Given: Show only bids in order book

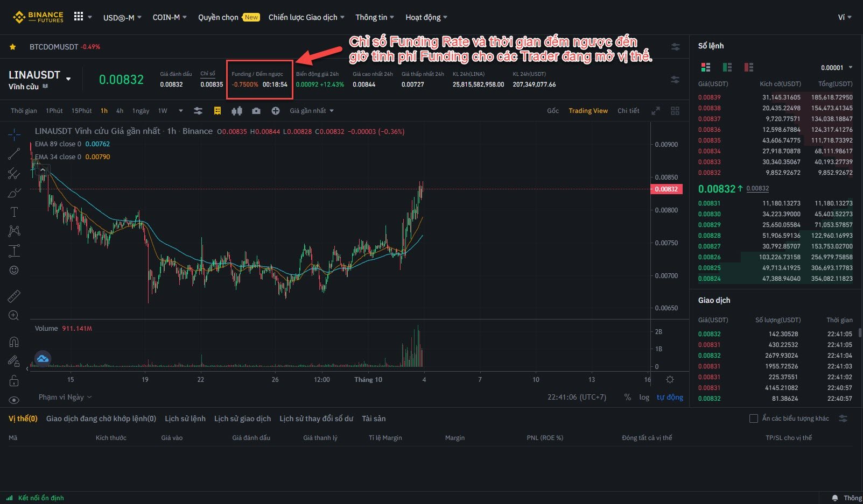Looking at the screenshot, I should coord(727,67).
